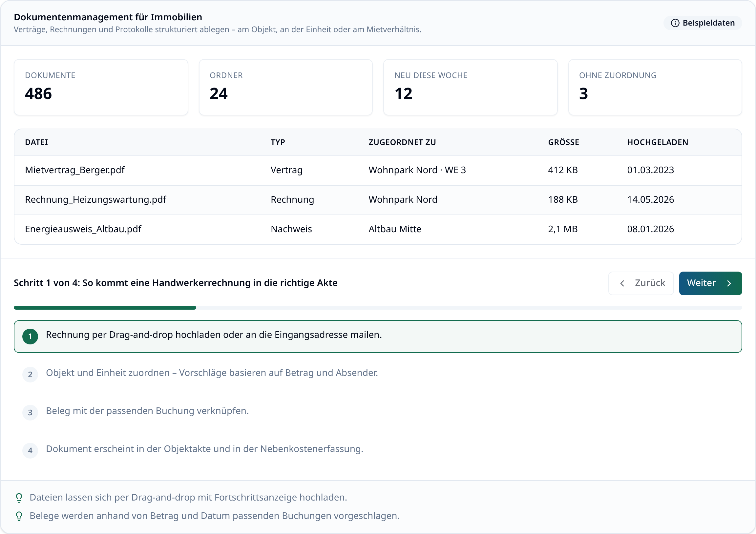Screen dimensions: 756x534
Task: Open file Energieausweis_Altbau.pdf
Action: tap(83, 229)
